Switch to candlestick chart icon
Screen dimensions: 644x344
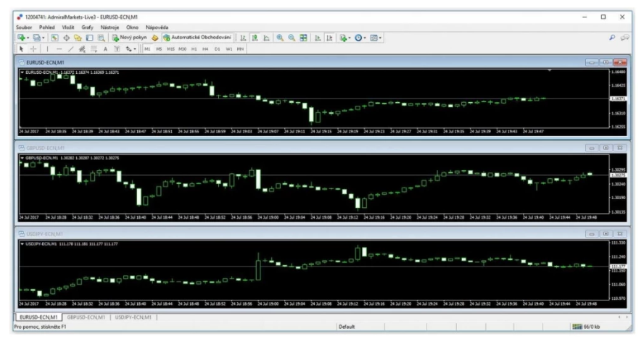pos(255,38)
